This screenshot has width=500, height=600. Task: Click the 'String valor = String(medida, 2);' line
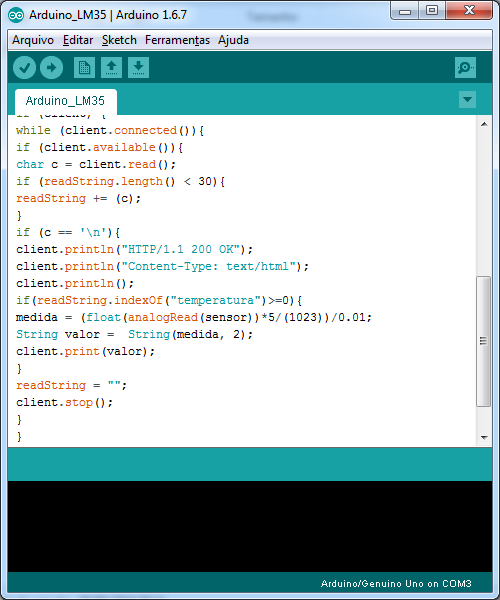point(135,334)
